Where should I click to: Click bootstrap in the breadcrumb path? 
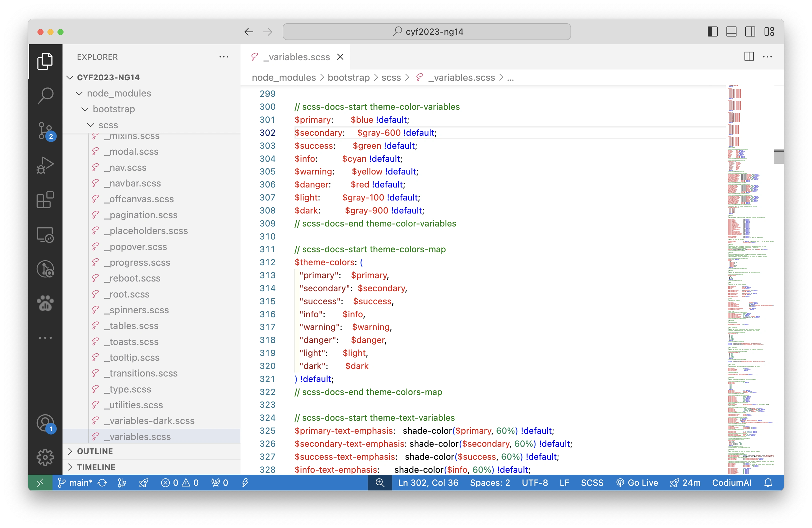[348, 78]
